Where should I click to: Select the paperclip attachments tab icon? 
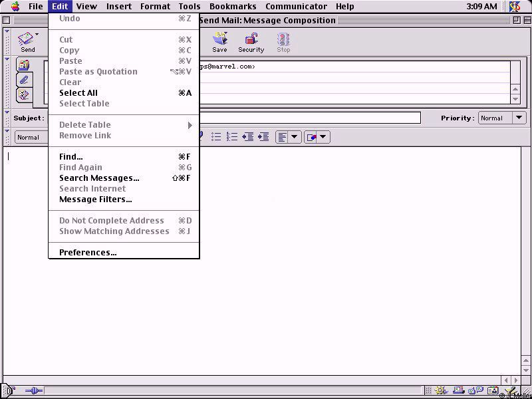pos(24,80)
